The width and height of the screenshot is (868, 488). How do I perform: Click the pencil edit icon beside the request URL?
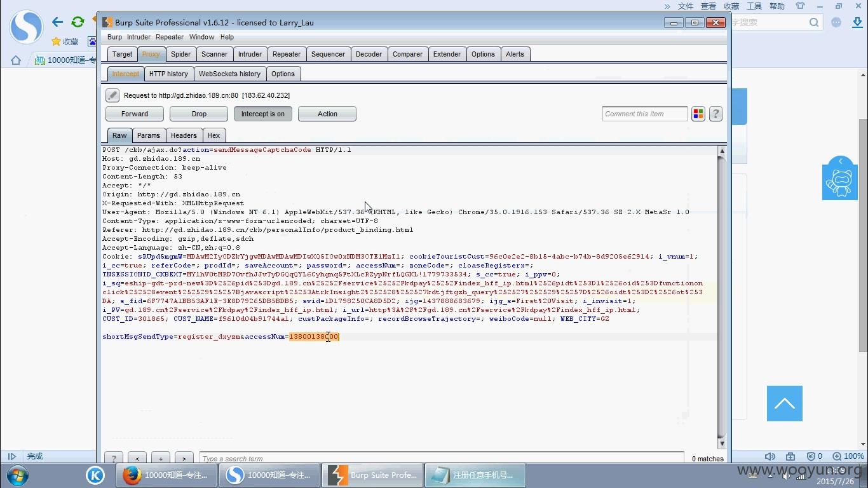click(112, 95)
